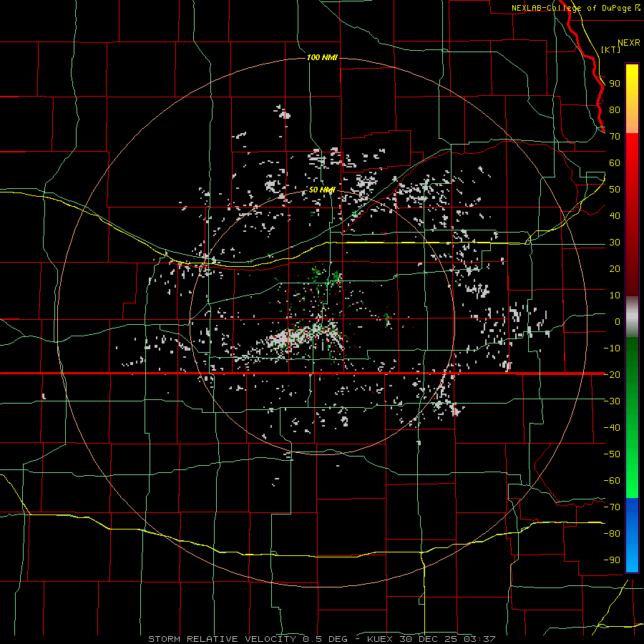The height and width of the screenshot is (644, 644).
Task: Select the 50 NMI range ring label
Action: (322, 190)
